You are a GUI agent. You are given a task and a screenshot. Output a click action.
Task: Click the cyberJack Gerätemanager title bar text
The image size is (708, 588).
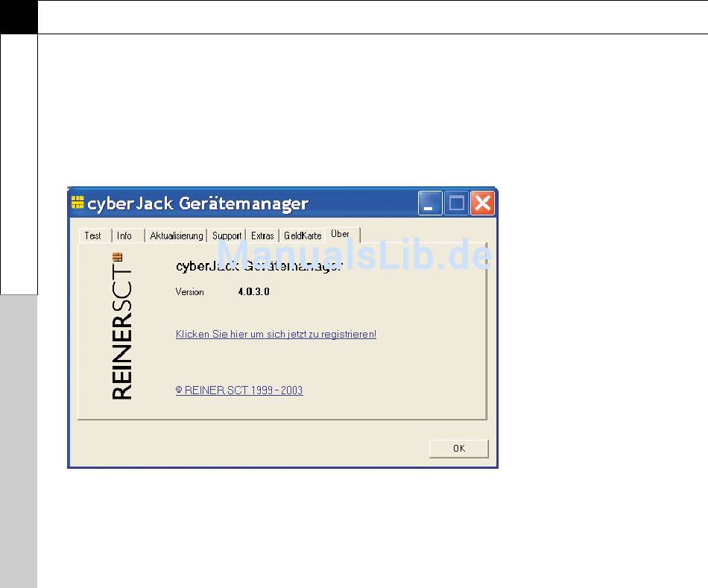(x=197, y=203)
